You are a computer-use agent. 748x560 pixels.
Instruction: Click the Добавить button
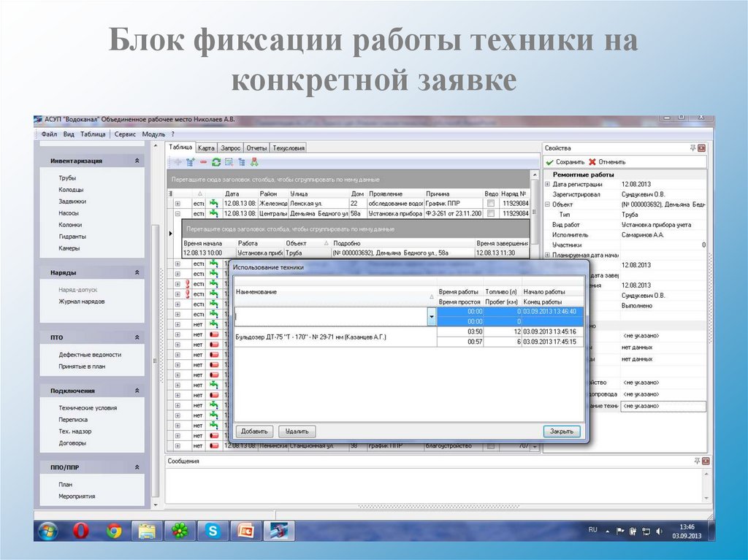tap(254, 431)
